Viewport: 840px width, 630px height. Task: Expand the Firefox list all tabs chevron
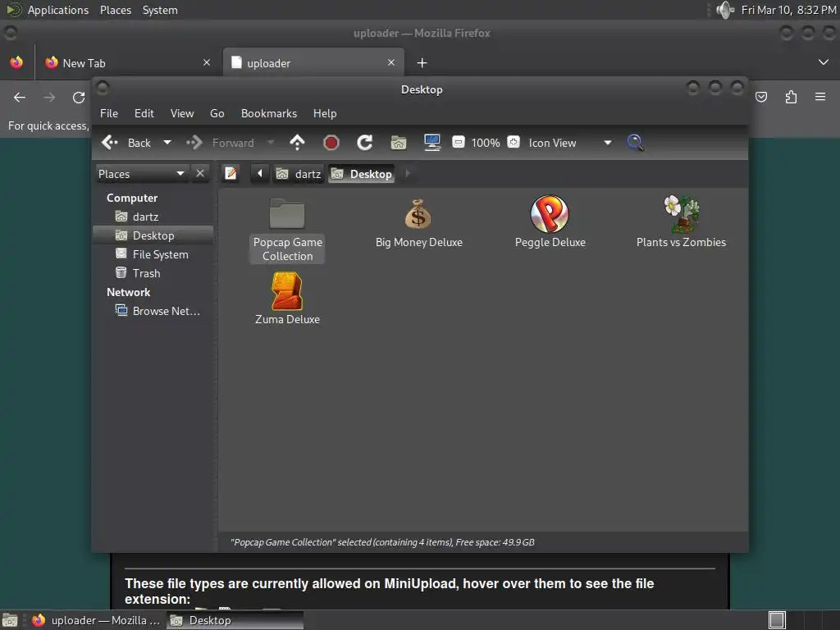pos(824,62)
